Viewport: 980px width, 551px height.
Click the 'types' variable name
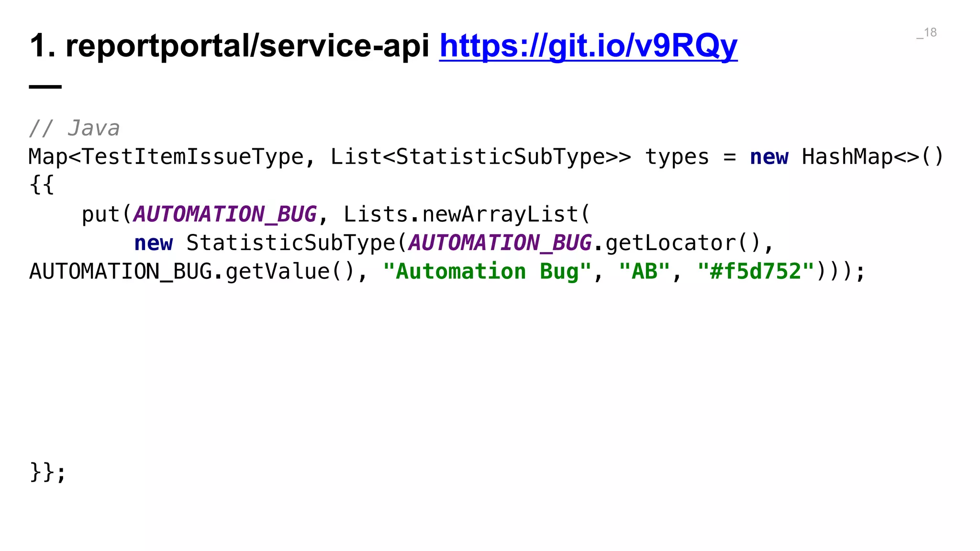pyautogui.click(x=677, y=157)
